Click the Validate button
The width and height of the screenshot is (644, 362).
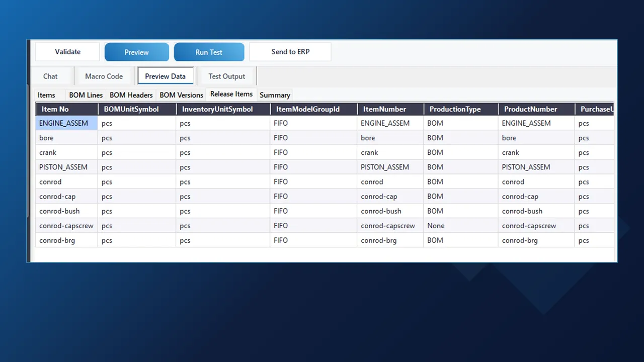[x=67, y=52]
